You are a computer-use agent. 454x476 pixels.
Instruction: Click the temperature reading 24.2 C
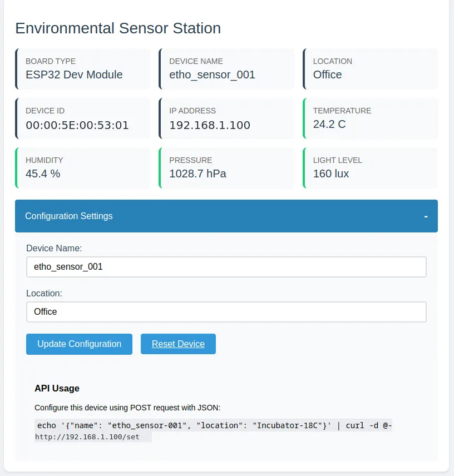point(329,124)
